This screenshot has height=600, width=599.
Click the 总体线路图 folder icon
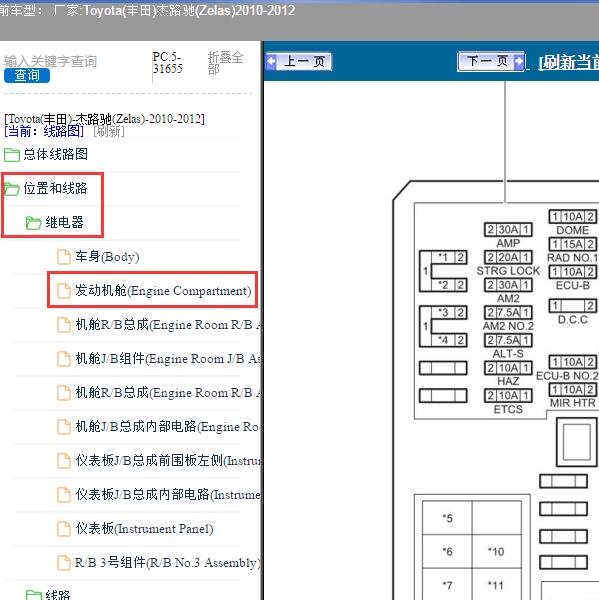pyautogui.click(x=12, y=155)
